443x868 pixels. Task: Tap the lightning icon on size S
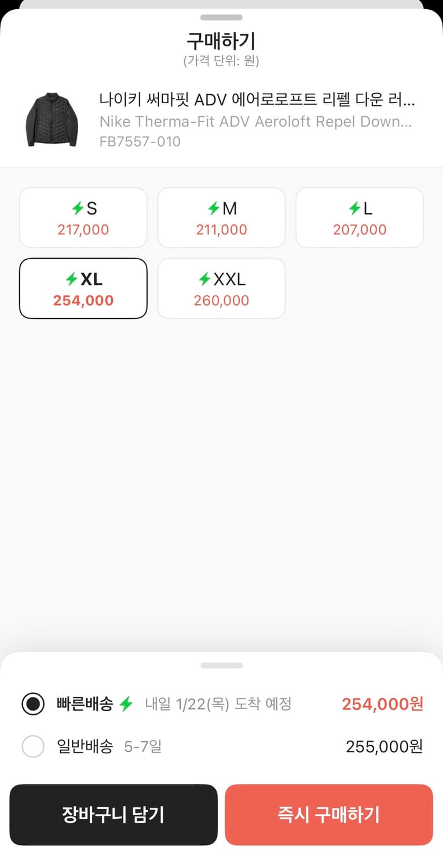click(x=78, y=208)
